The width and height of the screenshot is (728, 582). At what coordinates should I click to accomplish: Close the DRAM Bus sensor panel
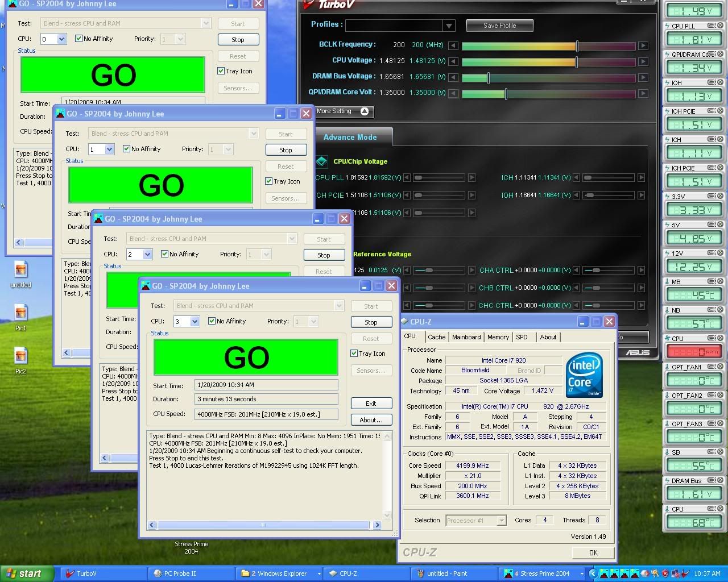tap(720, 480)
